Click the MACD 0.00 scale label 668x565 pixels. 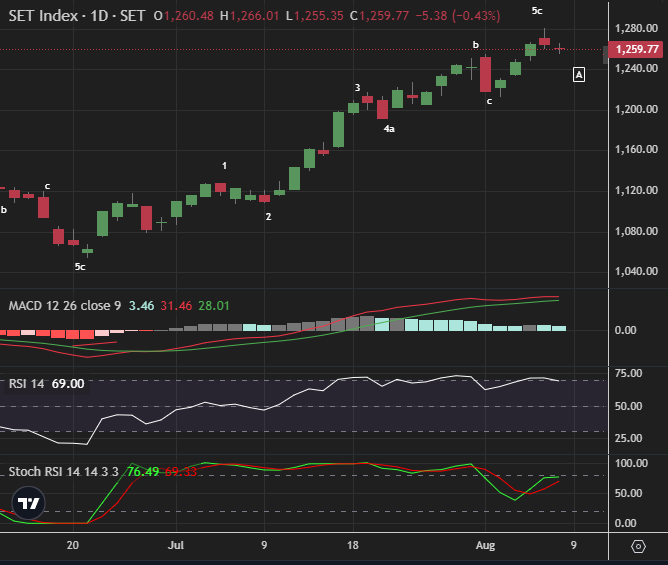click(625, 330)
